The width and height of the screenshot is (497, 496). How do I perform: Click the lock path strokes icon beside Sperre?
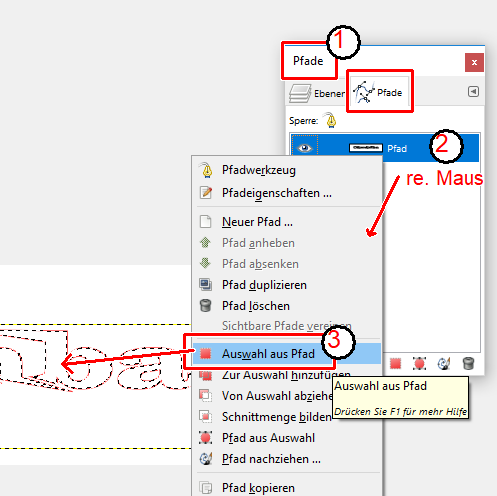tap(331, 120)
